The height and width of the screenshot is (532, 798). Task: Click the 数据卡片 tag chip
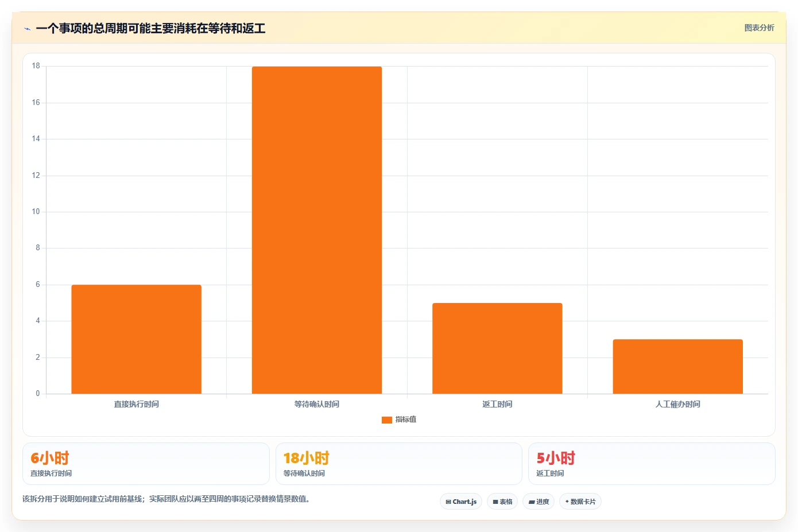click(x=580, y=502)
